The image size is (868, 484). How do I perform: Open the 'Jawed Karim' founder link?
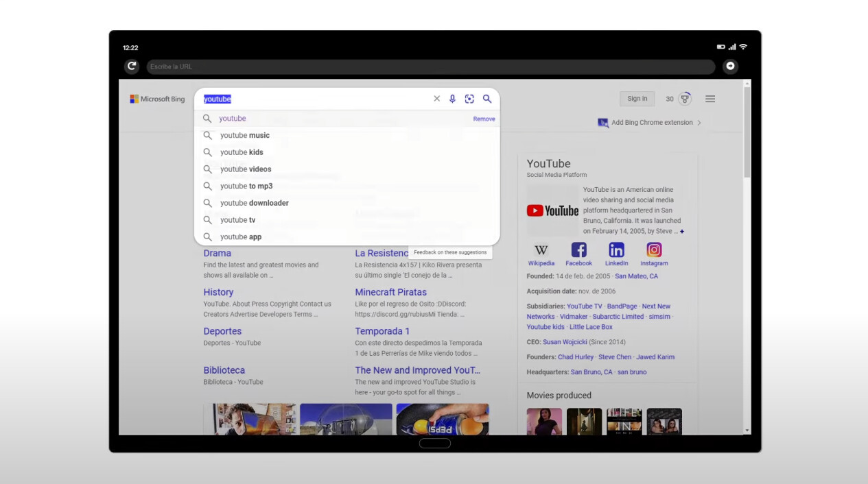click(655, 357)
